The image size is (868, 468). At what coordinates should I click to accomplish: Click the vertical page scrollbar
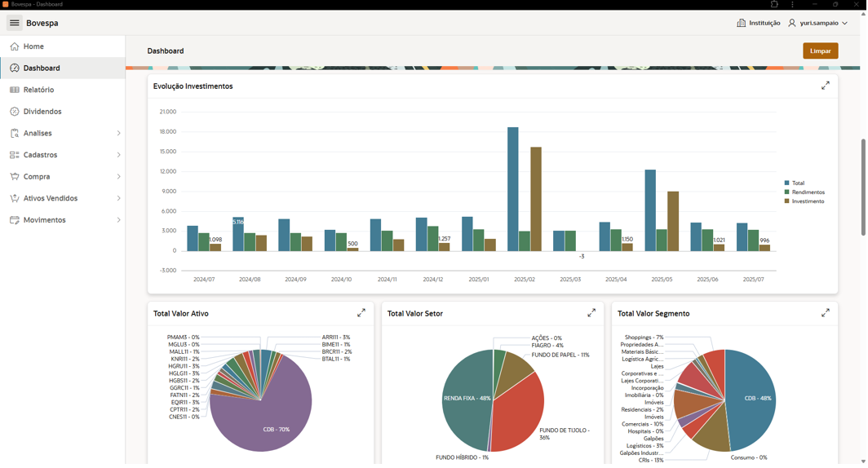pos(863,187)
